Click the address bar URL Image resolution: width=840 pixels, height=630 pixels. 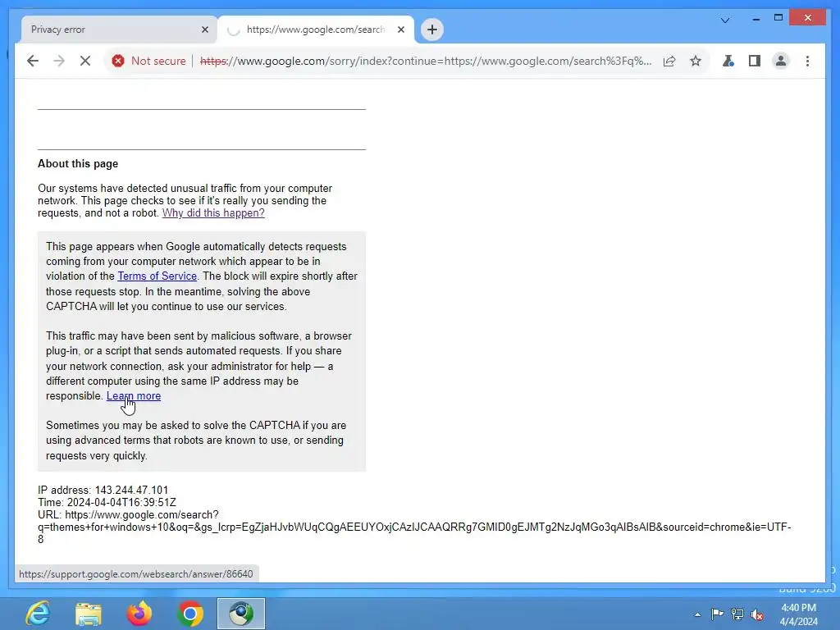point(426,61)
